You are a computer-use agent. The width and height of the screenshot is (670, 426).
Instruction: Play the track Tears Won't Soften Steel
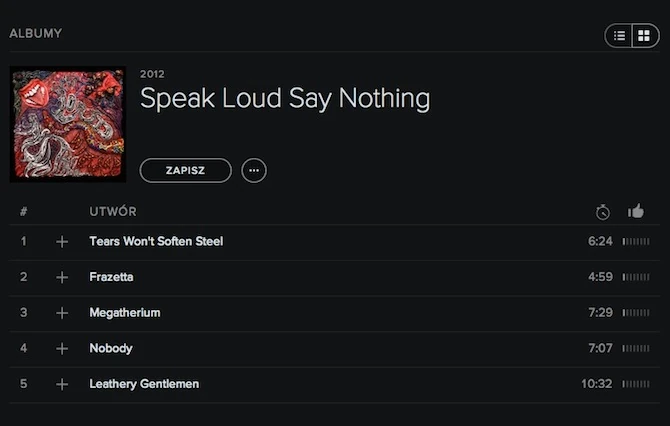coord(156,242)
